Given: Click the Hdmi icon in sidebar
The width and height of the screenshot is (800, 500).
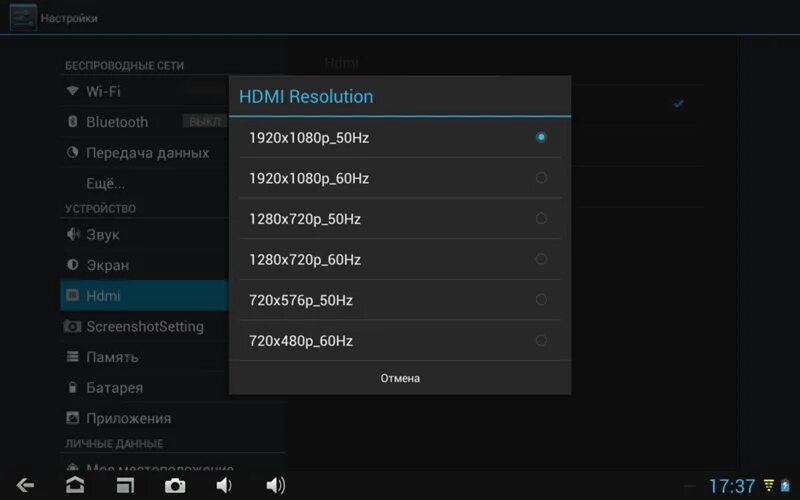Looking at the screenshot, I should (72, 295).
